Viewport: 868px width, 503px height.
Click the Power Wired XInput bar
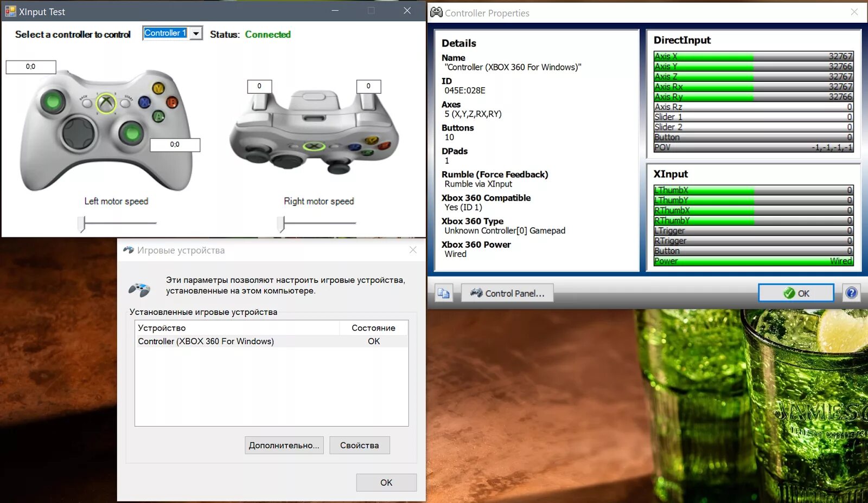[754, 261]
